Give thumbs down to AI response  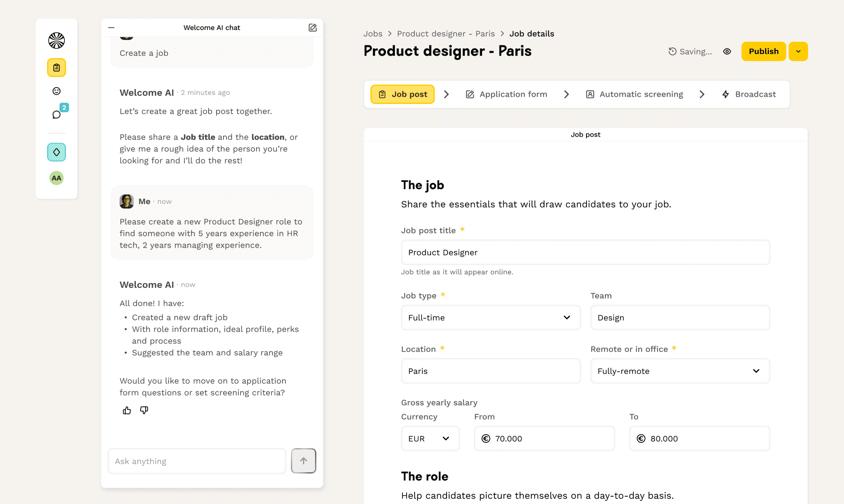[x=144, y=410]
